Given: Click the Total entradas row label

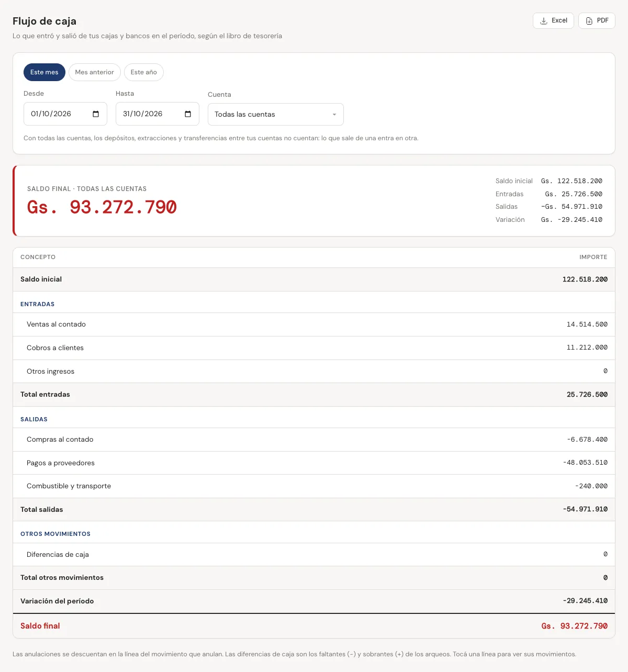Looking at the screenshot, I should click(45, 395).
